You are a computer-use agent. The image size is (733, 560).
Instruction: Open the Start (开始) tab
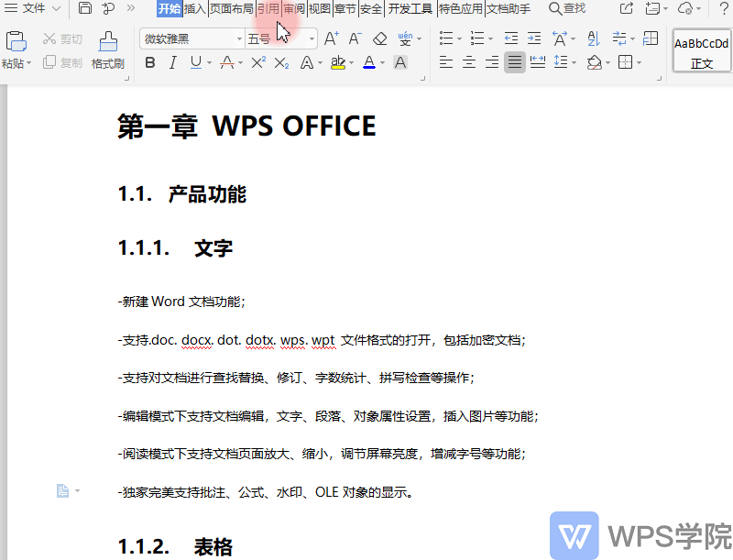coord(170,8)
